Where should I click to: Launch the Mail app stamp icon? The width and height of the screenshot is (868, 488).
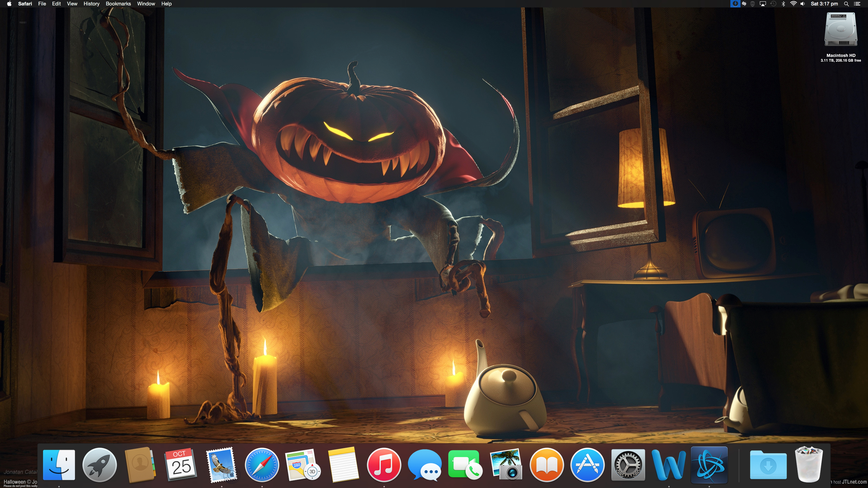(x=222, y=465)
